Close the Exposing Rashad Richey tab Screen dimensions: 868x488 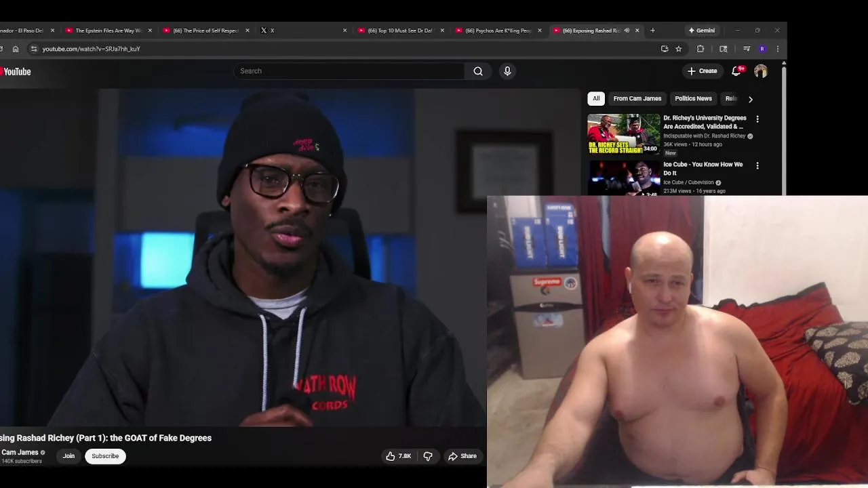coord(637,30)
